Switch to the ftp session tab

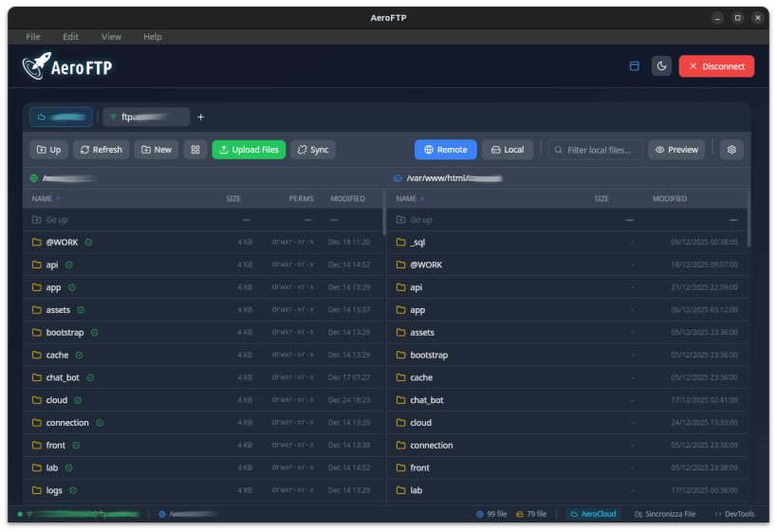[x=146, y=117]
